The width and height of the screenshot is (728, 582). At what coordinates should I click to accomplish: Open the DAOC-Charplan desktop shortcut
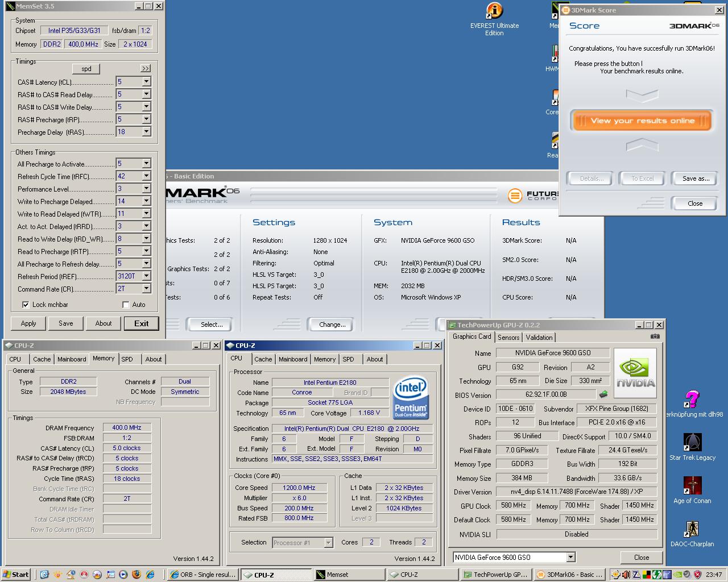(x=692, y=533)
